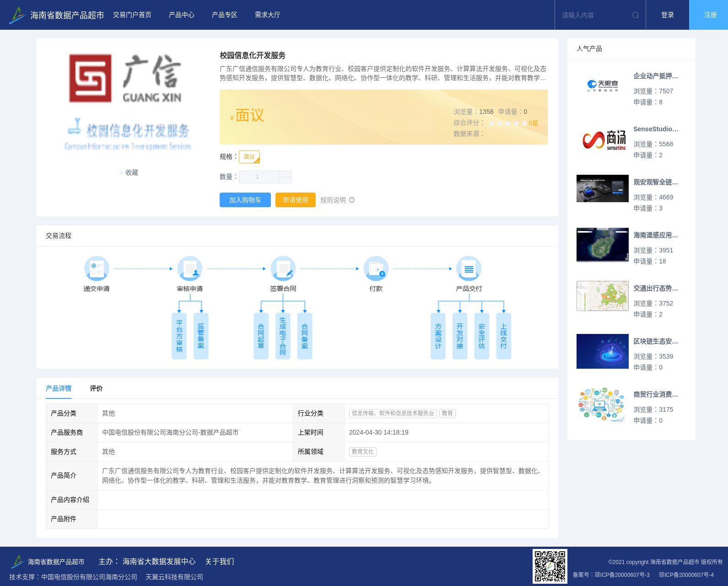Viewport: 728px width, 586px height.
Task: Switch to the 评价 tab
Action: [x=96, y=388]
